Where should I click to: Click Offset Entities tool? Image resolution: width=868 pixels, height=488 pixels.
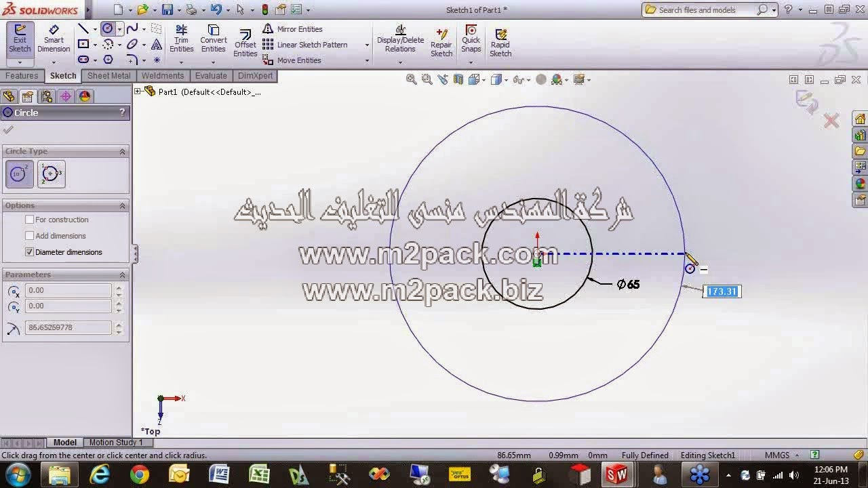tap(245, 43)
